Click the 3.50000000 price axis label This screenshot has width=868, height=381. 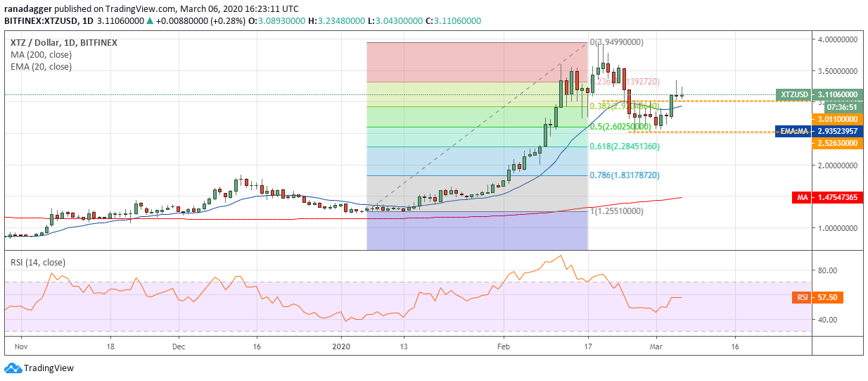point(838,71)
